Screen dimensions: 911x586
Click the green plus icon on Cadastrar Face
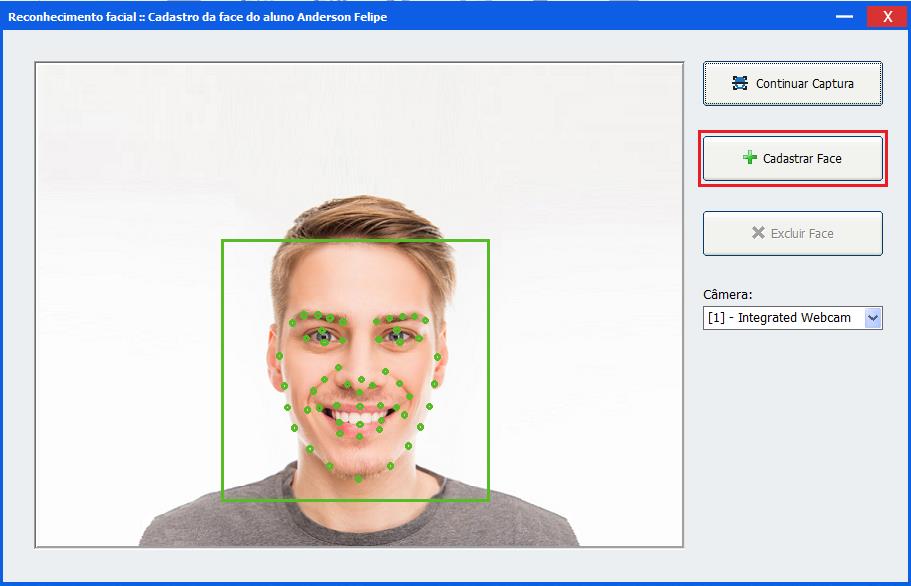point(749,157)
